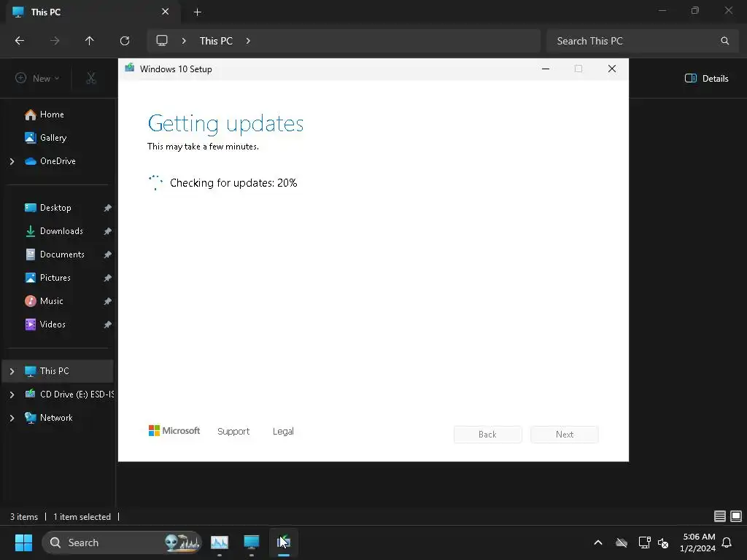The height and width of the screenshot is (560, 747).
Task: Click the pin icon next to Documents
Action: click(x=108, y=254)
